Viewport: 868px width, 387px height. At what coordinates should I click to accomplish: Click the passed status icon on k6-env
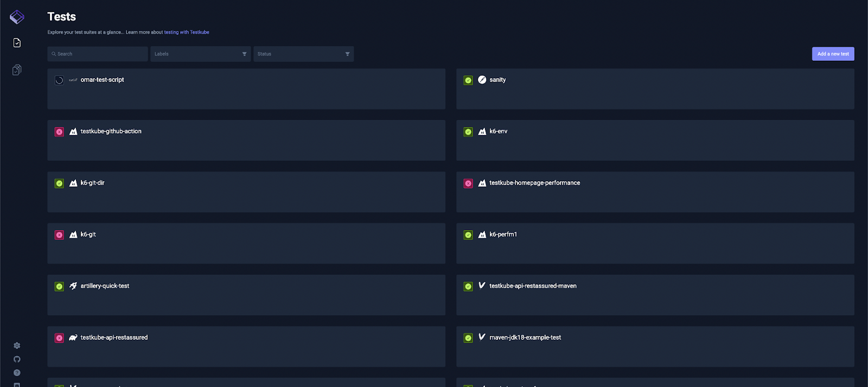pyautogui.click(x=468, y=131)
